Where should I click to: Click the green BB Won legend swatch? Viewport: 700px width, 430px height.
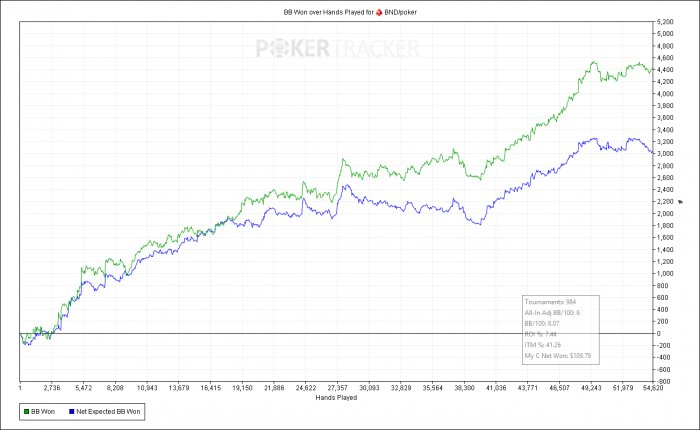pyautogui.click(x=27, y=412)
